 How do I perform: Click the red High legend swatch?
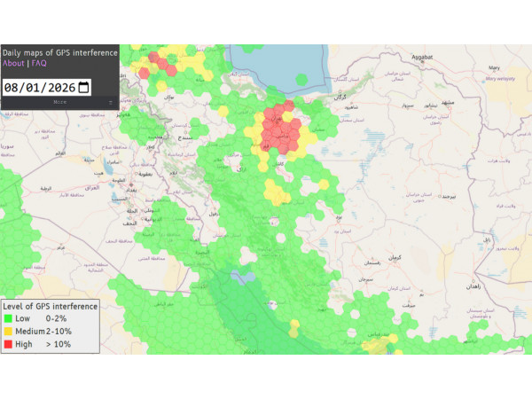(x=8, y=344)
